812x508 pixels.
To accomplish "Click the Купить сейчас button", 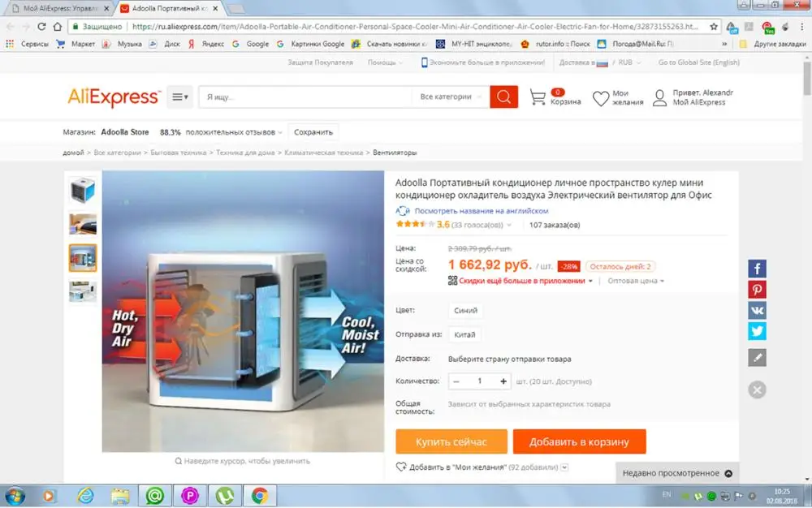I will (x=451, y=441).
